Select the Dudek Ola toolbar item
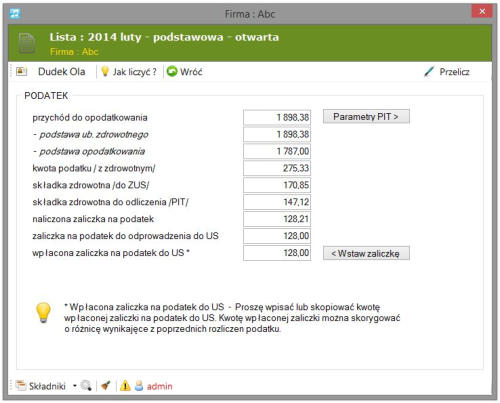The width and height of the screenshot is (500, 403). tap(62, 72)
